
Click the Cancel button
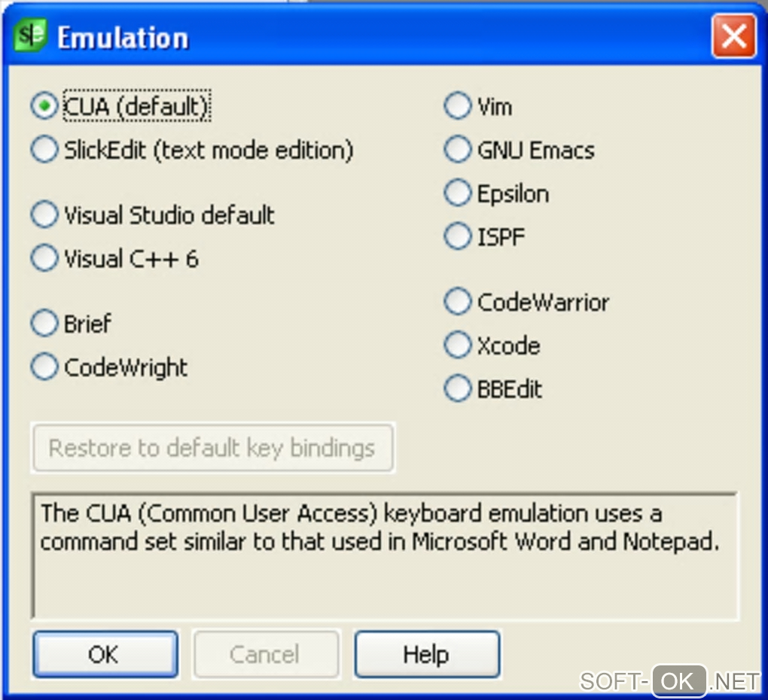[x=264, y=654]
